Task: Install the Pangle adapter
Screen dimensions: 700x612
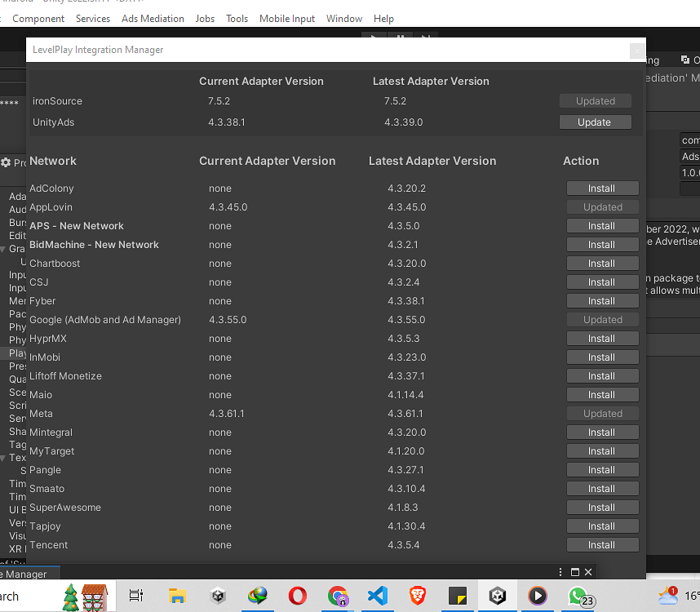Action: pos(602,469)
